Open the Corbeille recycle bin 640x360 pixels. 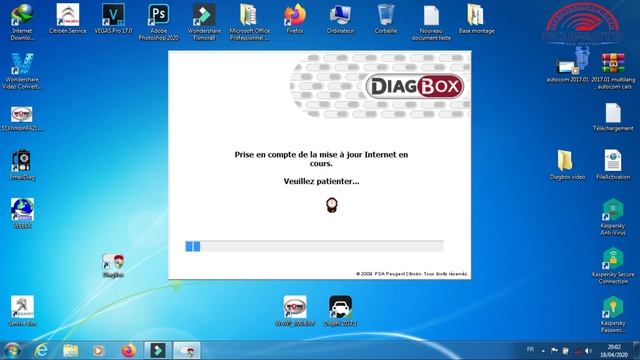[x=386, y=18]
